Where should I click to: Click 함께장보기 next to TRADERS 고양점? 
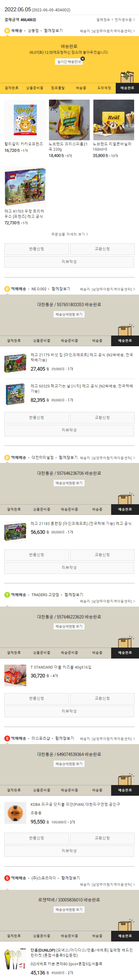[74, 595]
